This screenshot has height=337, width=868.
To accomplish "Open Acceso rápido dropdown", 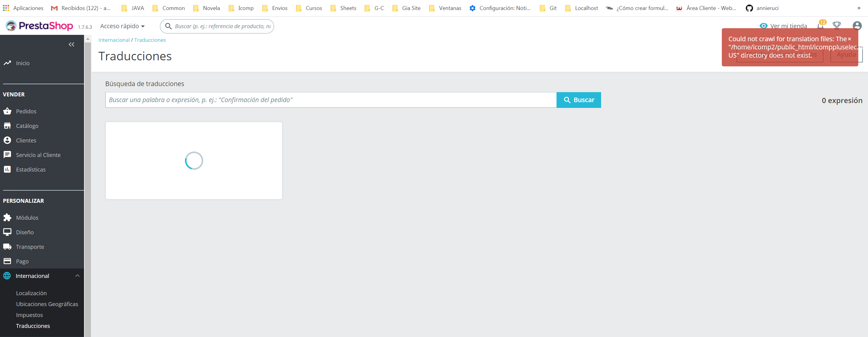I will [x=122, y=26].
